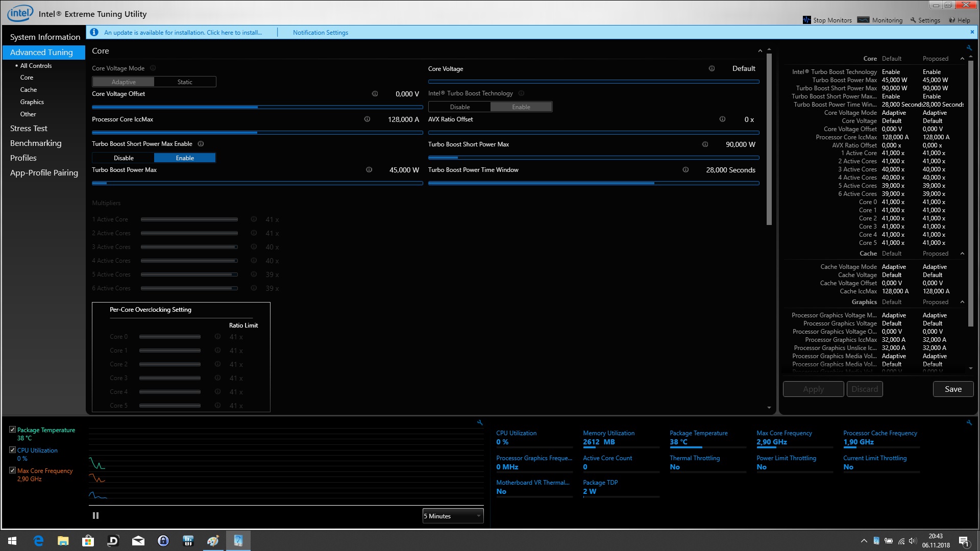The height and width of the screenshot is (551, 980).
Task: Collapse the Cache section in the summary panel
Action: point(962,254)
